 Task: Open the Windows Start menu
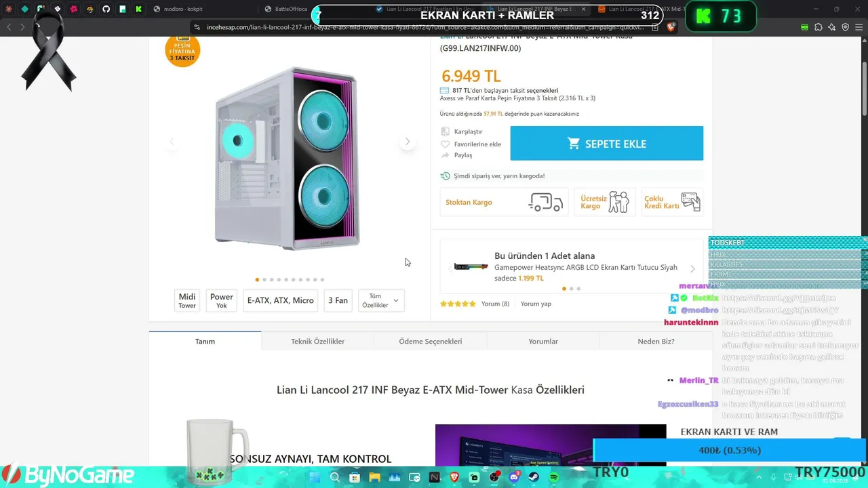315,477
